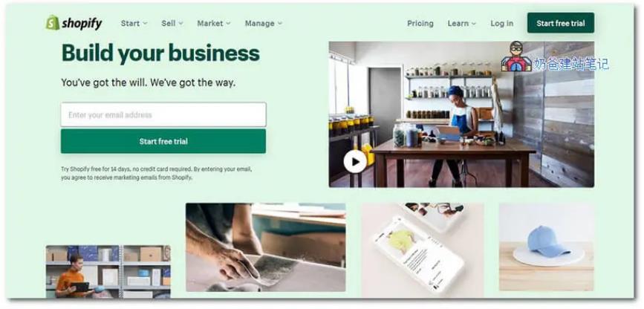Open the Pricing page
Image resolution: width=644 pixels, height=309 pixels.
coord(420,24)
